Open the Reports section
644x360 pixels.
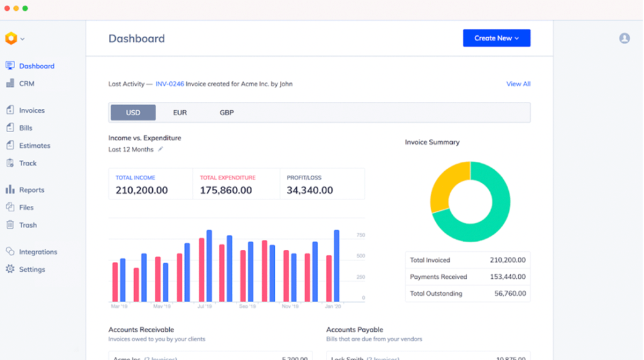coord(31,190)
